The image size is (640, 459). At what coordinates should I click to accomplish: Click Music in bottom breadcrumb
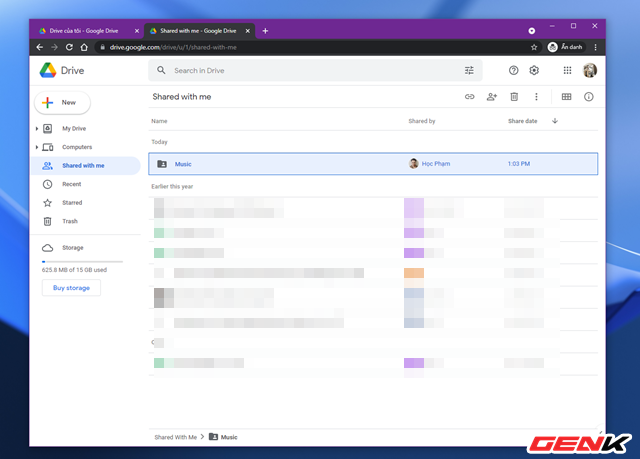click(229, 437)
